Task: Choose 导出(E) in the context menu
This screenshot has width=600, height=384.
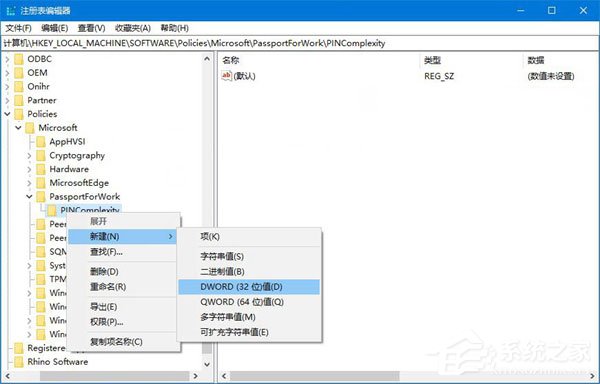Action: [123, 307]
